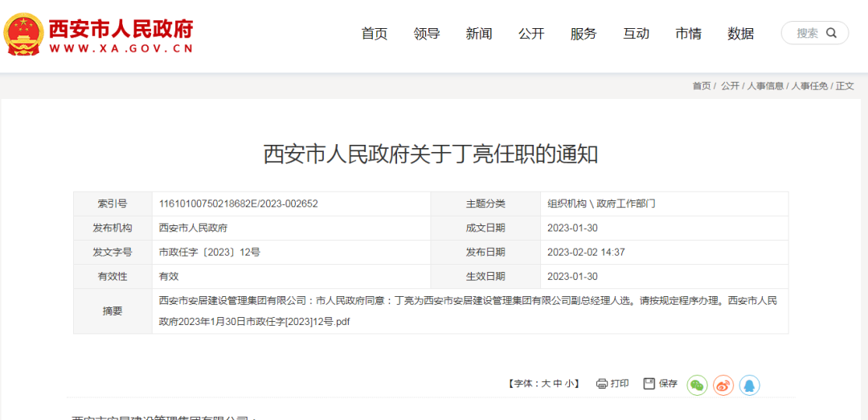Share via blue QQ icon
This screenshot has width=868, height=420.
tap(750, 385)
